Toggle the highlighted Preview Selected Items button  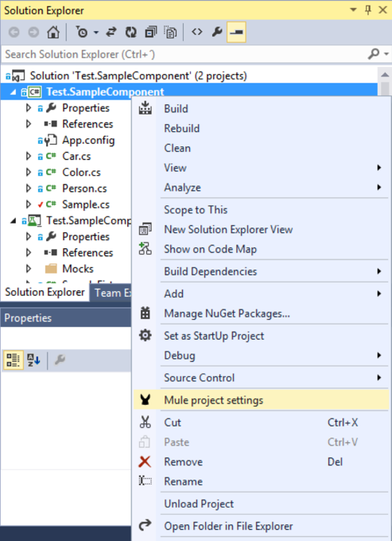(236, 32)
